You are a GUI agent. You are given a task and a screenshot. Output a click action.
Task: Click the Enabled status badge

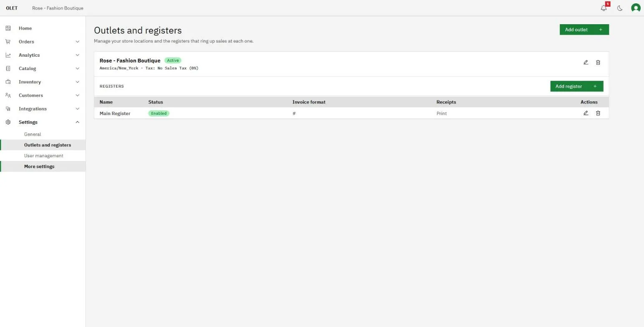[158, 113]
